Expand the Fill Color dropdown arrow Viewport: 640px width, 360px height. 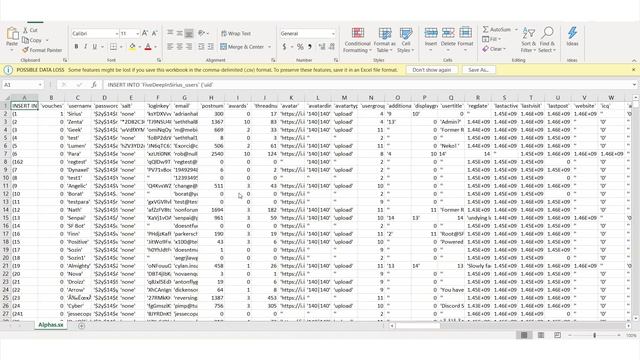[x=139, y=47]
